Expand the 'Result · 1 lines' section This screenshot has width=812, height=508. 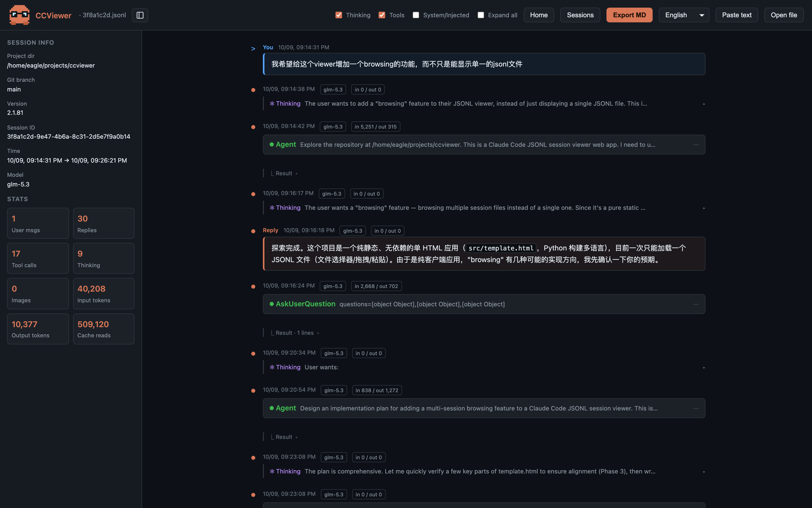(295, 333)
